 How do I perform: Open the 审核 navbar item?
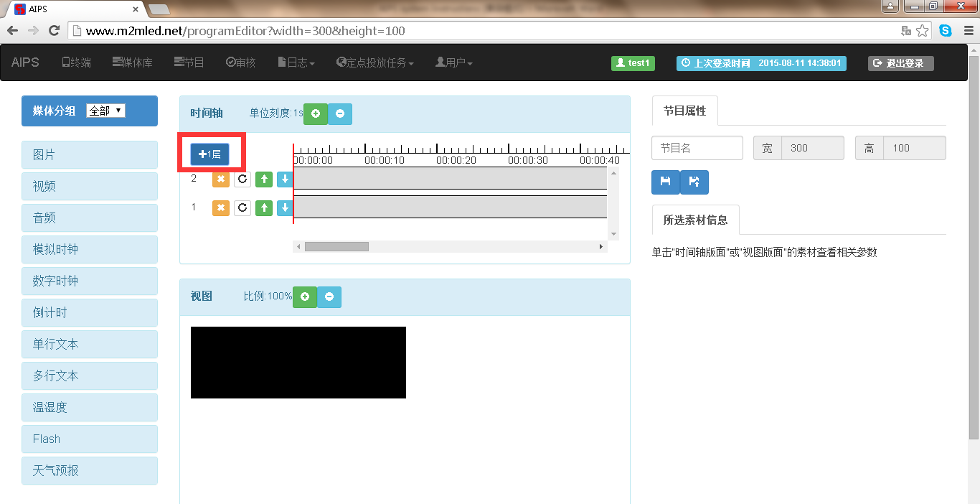click(x=240, y=62)
